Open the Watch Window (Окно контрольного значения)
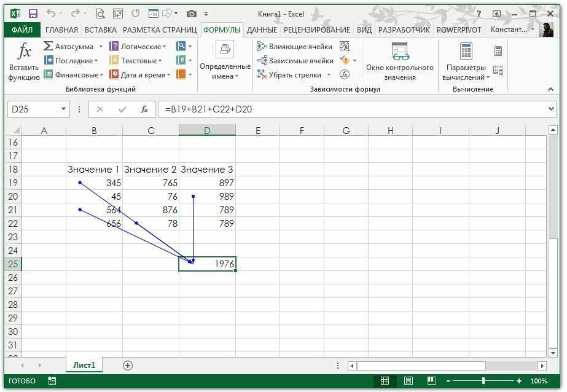Image resolution: width=567 pixels, height=392 pixels. [399, 61]
